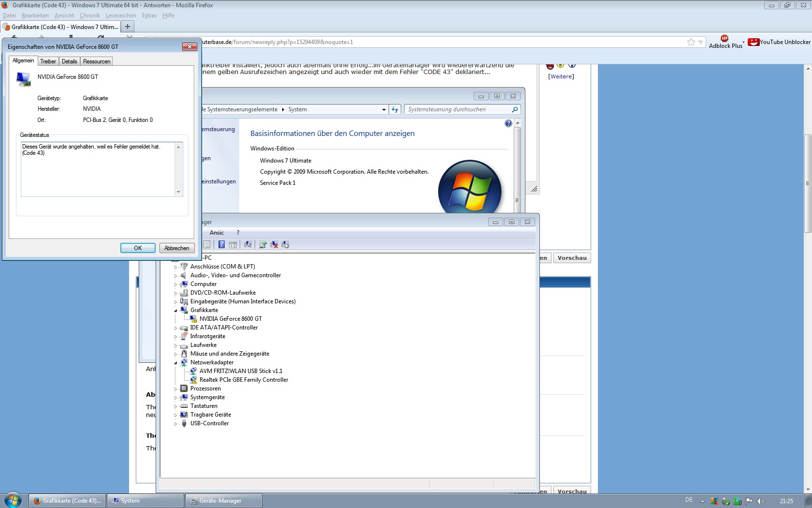Click the upper Vorschau button on forum page
The height and width of the screenshot is (508, 812).
(x=572, y=258)
